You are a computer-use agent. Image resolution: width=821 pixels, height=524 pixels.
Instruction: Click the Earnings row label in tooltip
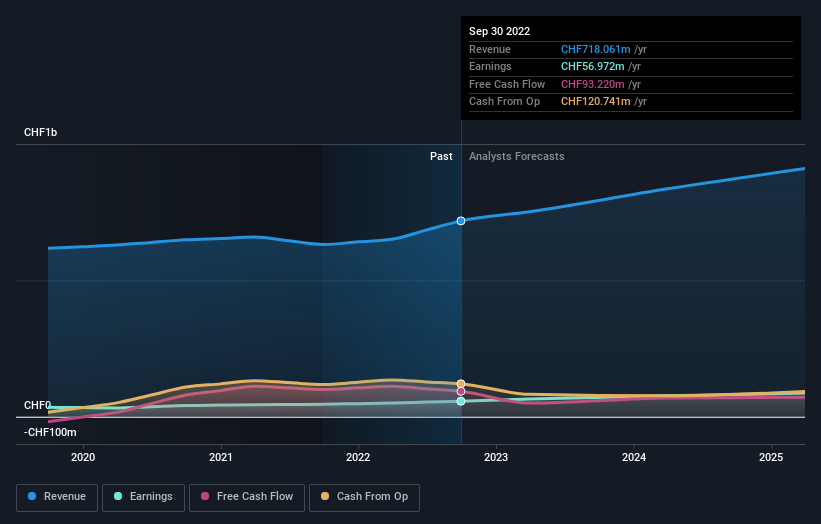pyautogui.click(x=490, y=66)
